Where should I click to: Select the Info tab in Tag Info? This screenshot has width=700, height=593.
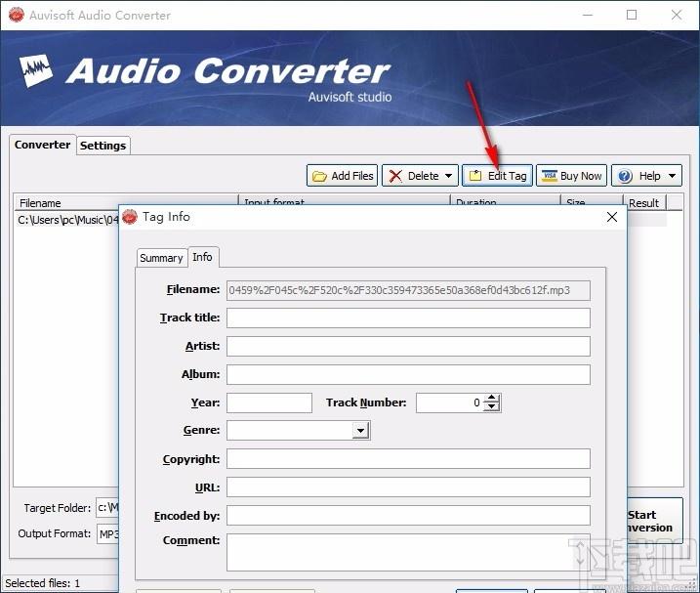click(x=203, y=257)
